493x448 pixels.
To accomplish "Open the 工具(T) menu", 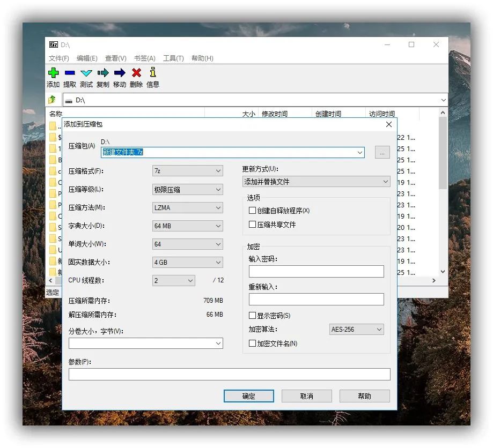I will pos(173,58).
